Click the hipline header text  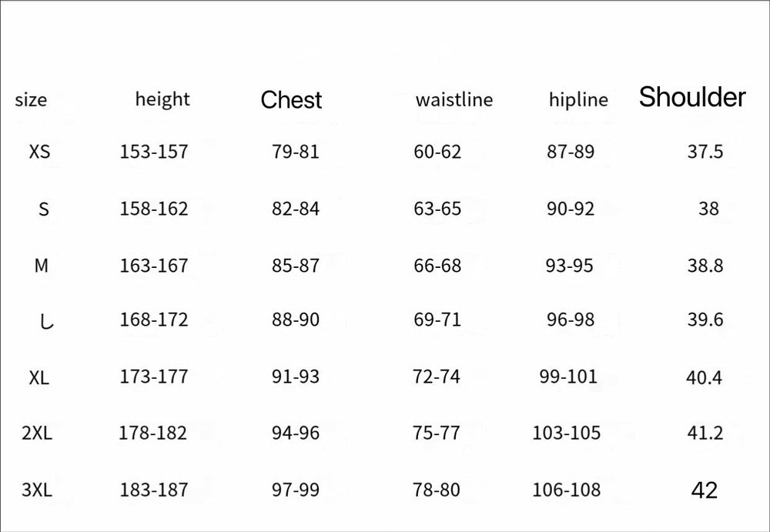[x=578, y=99]
